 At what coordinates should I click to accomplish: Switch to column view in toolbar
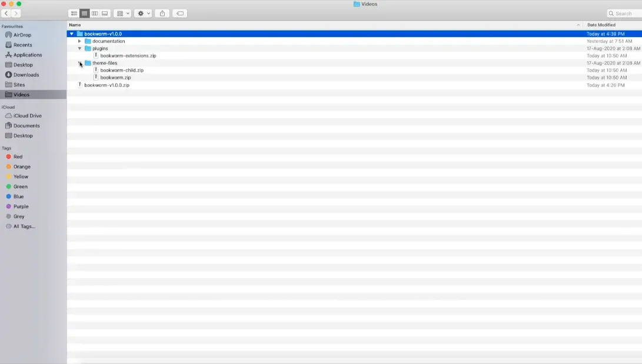pyautogui.click(x=95, y=14)
